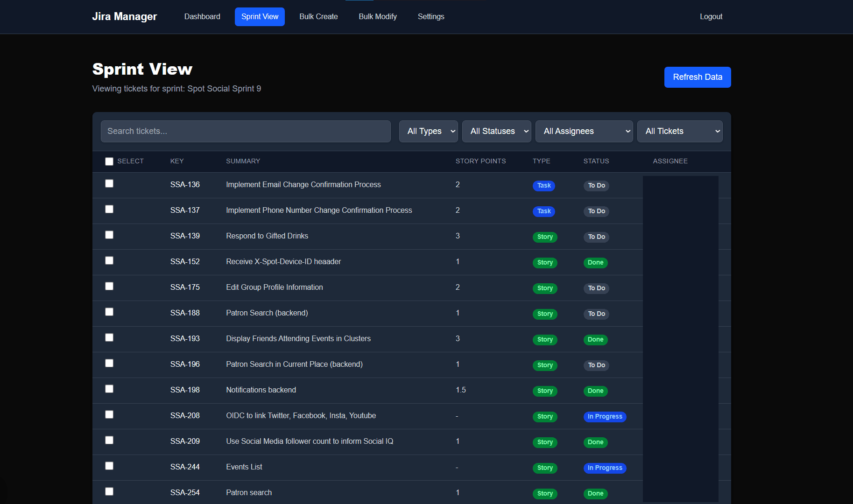The width and height of the screenshot is (853, 504).
Task: Select the checkbox for SSA-175
Action: click(109, 286)
